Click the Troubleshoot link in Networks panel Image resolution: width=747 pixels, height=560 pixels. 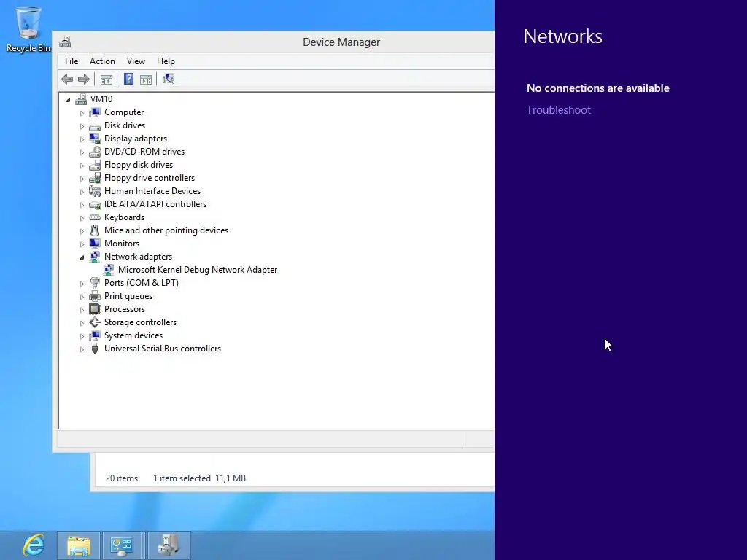point(558,110)
